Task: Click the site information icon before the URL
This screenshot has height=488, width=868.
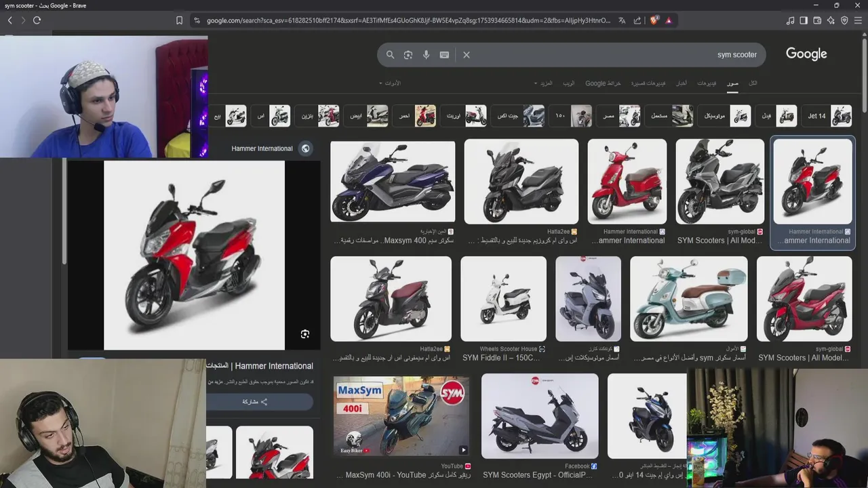Action: pyautogui.click(x=197, y=20)
